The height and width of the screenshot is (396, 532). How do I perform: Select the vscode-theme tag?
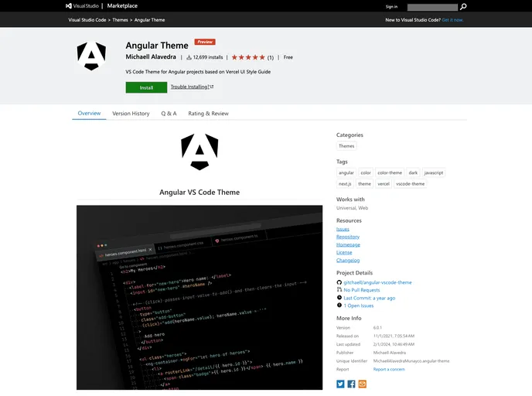tap(410, 183)
